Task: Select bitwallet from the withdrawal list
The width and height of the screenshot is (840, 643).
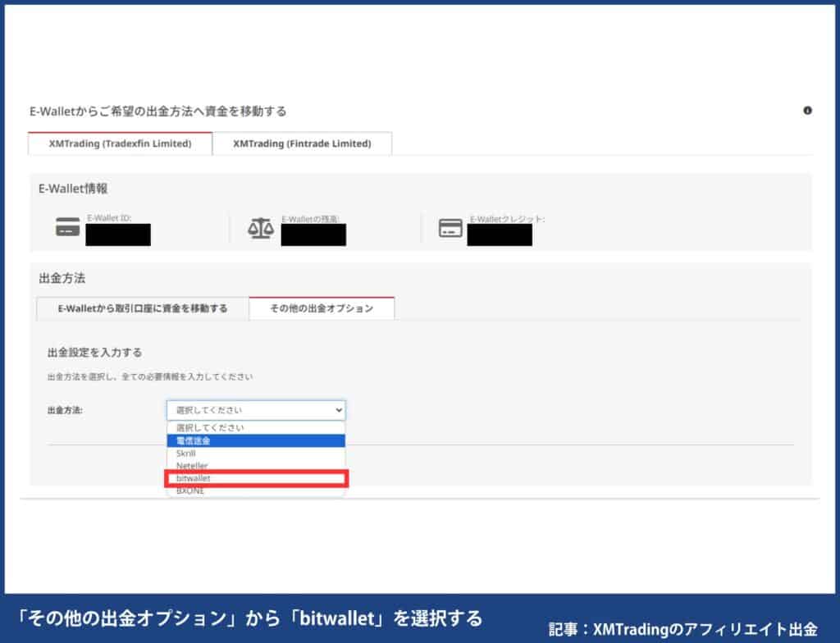Action: point(256,478)
